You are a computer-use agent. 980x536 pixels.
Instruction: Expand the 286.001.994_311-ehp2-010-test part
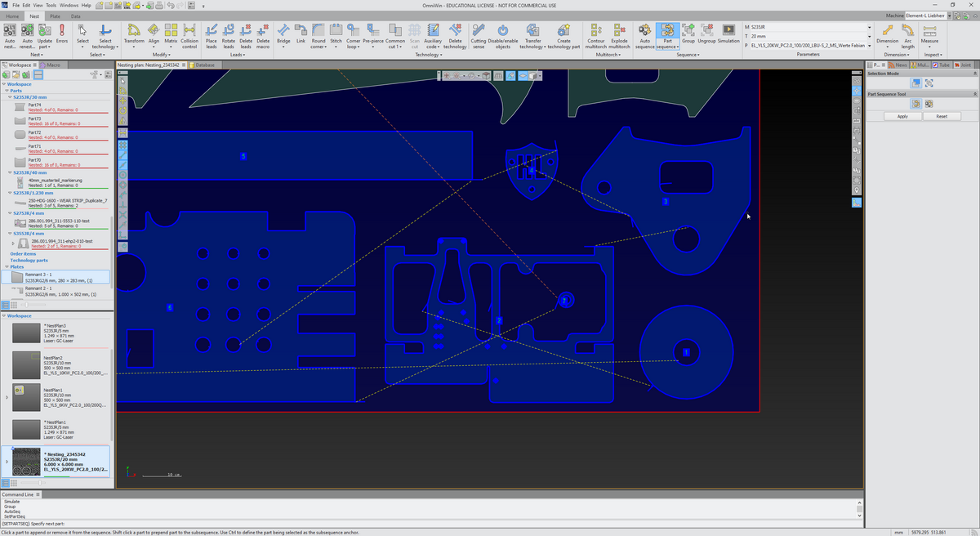(13, 243)
